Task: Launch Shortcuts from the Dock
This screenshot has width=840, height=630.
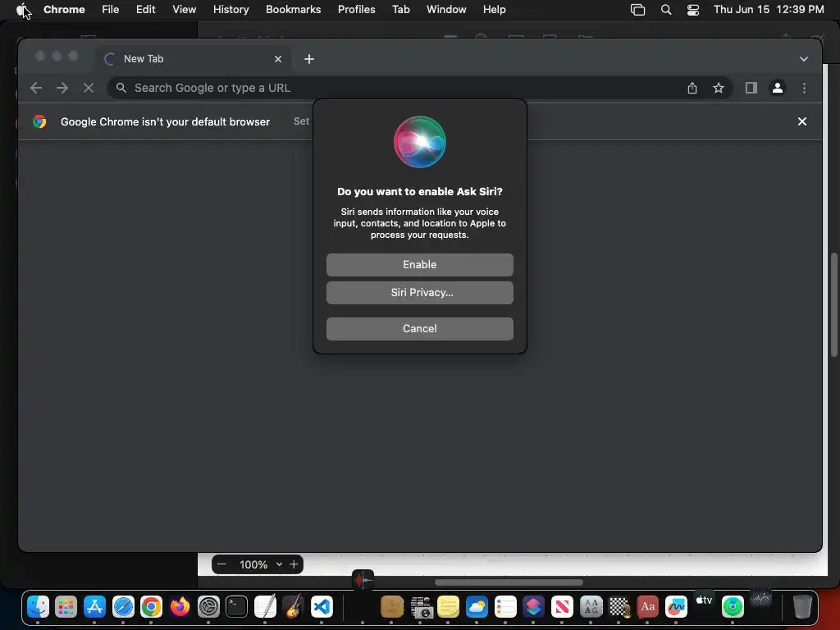Action: click(533, 607)
